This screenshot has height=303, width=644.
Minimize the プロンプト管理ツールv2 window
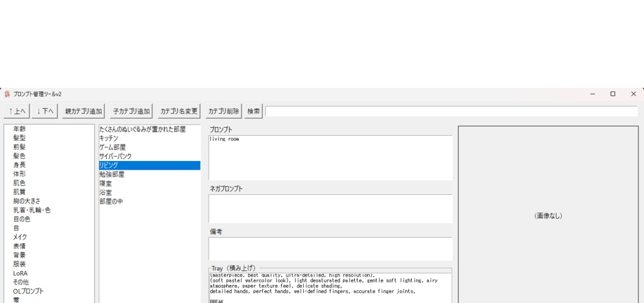pyautogui.click(x=592, y=94)
